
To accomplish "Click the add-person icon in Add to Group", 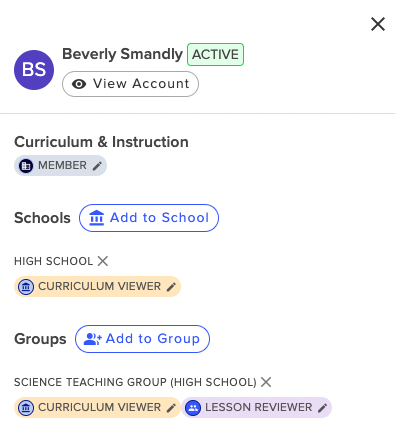I will pos(93,339).
